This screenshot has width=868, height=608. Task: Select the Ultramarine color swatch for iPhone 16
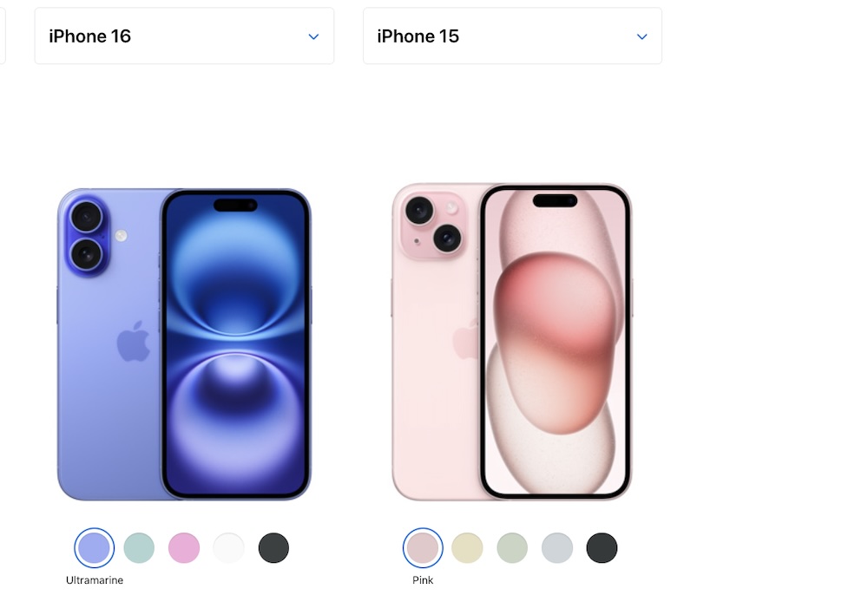pos(94,547)
